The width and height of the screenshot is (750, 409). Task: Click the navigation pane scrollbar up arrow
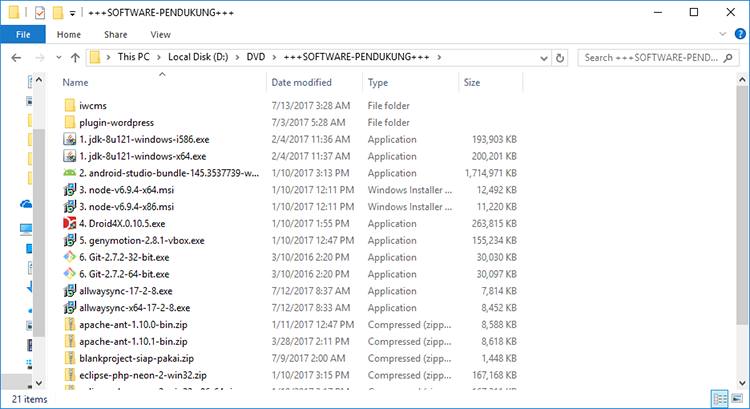coord(39,79)
